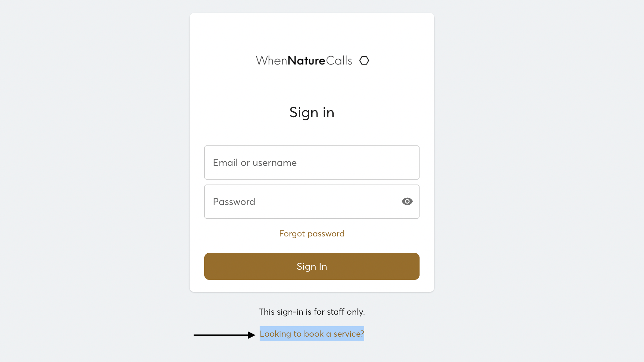Click the "Sign in" heading
The width and height of the screenshot is (644, 362).
pyautogui.click(x=312, y=112)
